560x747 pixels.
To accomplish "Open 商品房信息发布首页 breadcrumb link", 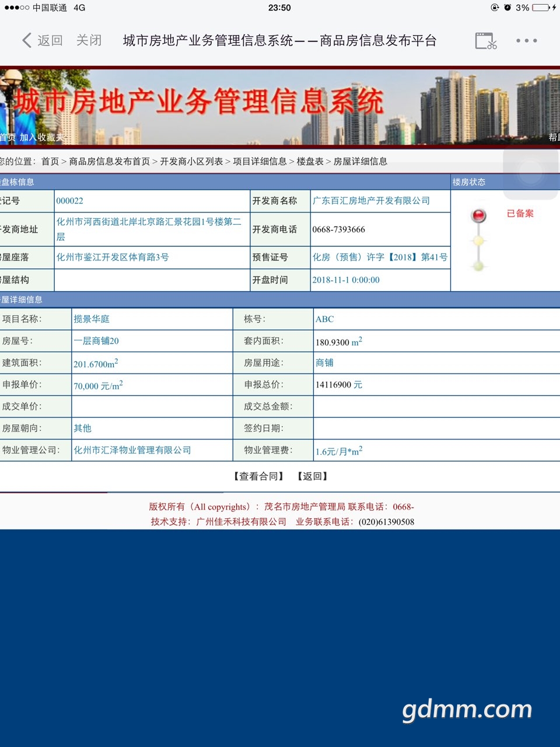I will (110, 162).
